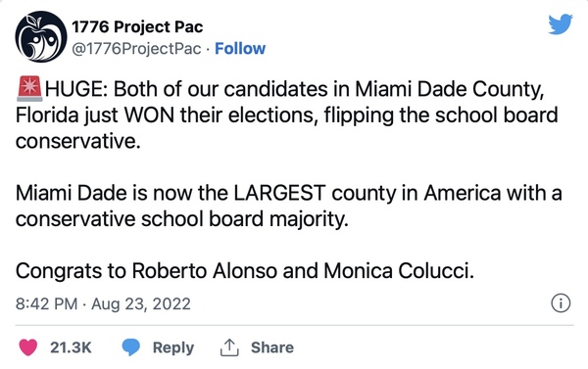Click the phrase conservative school board majority

tap(182, 220)
